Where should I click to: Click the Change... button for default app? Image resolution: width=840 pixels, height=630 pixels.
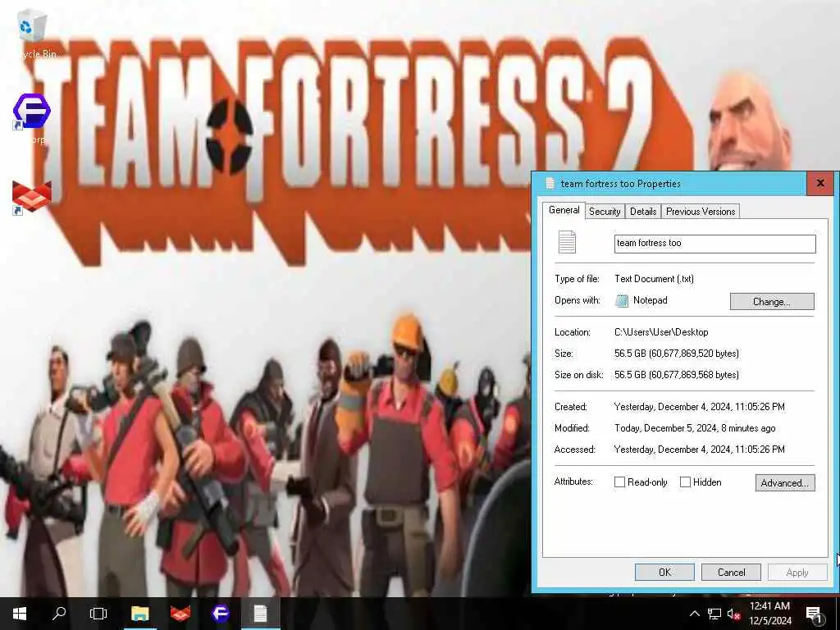click(x=771, y=302)
